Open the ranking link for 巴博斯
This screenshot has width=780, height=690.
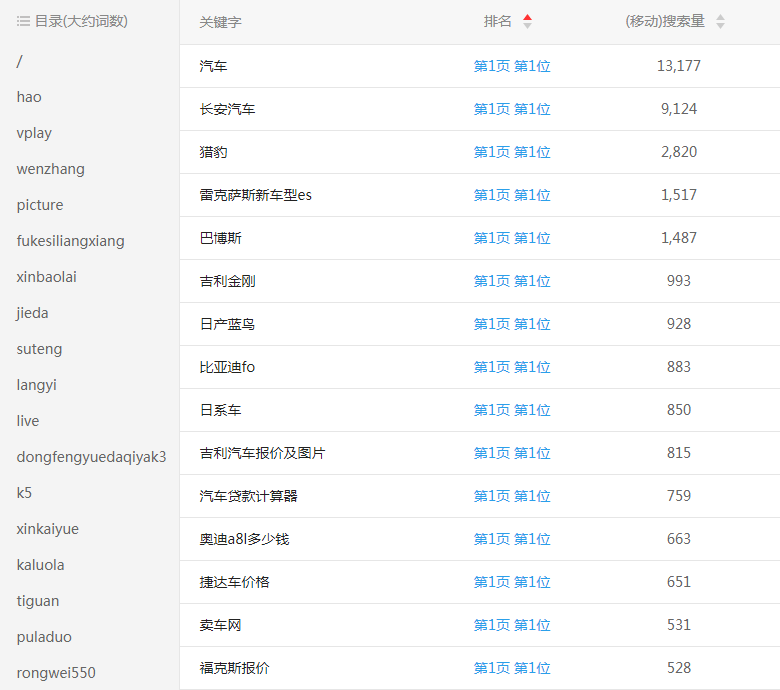[512, 238]
